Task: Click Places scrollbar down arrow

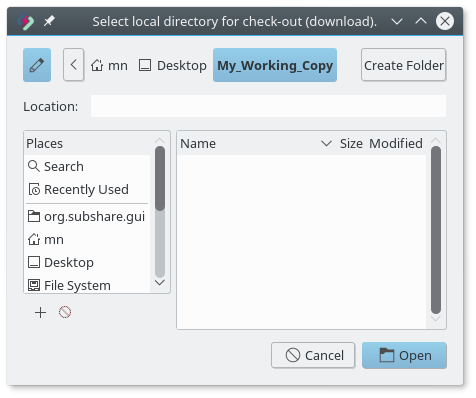Action: pyautogui.click(x=160, y=283)
